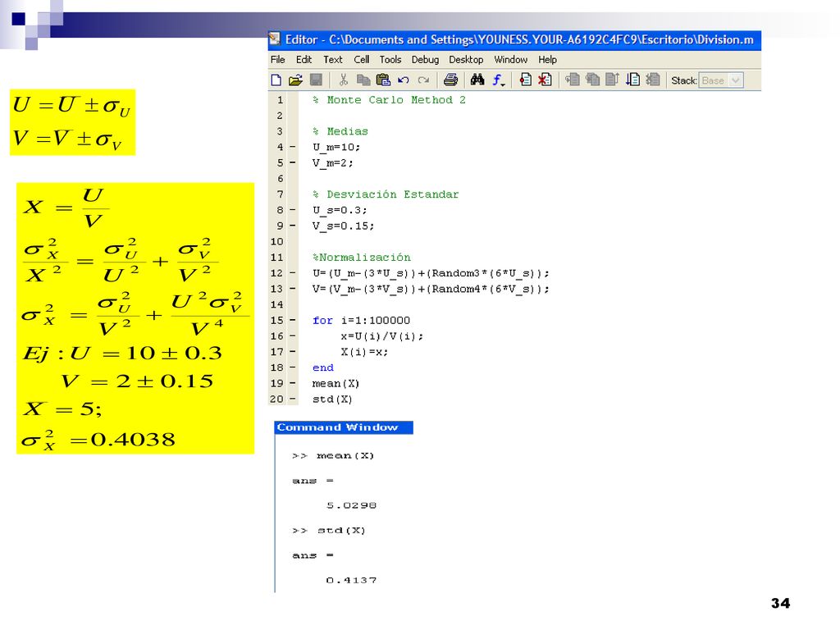Image resolution: width=840 pixels, height=630 pixels.
Task: Open the Tools menu
Action: point(390,59)
